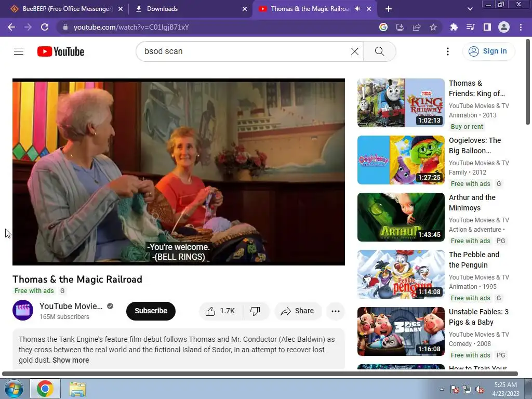Click the search magnifier button
Viewport: 532px width, 399px height.
point(379,51)
